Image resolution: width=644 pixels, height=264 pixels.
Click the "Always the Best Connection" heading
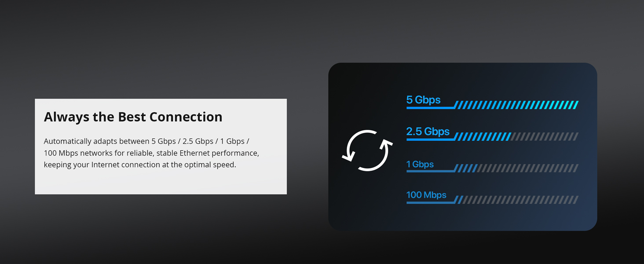click(133, 117)
